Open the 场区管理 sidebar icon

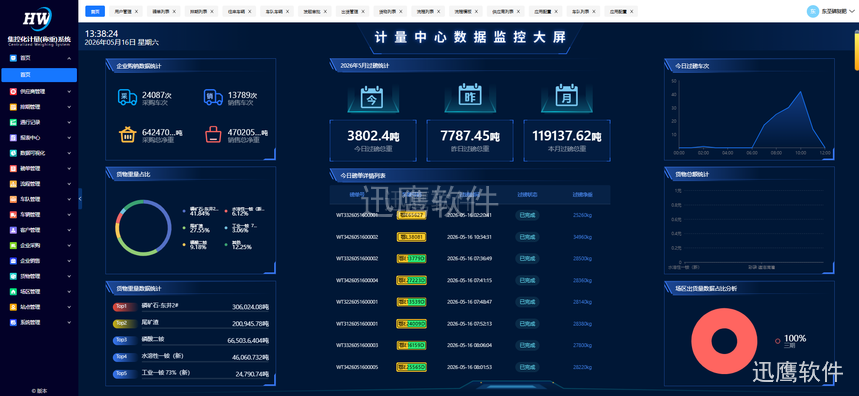click(x=13, y=291)
